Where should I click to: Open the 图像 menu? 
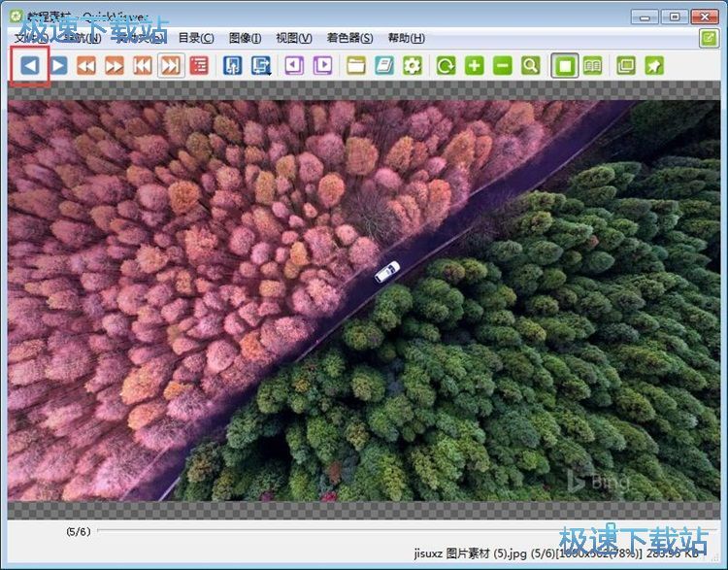[x=245, y=38]
